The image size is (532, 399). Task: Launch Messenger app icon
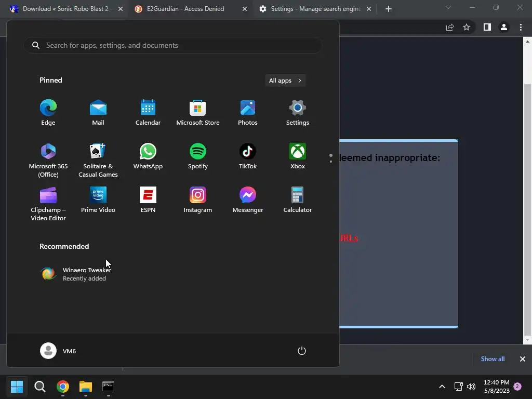pos(248,200)
